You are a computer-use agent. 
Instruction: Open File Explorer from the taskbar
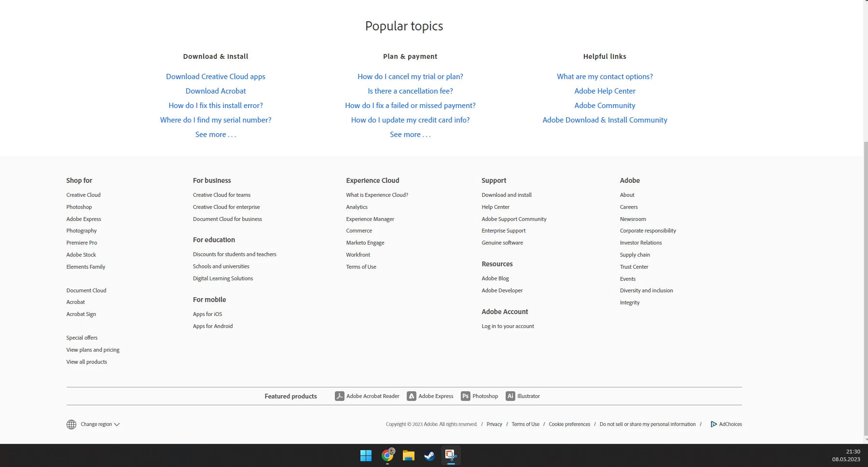coord(409,455)
